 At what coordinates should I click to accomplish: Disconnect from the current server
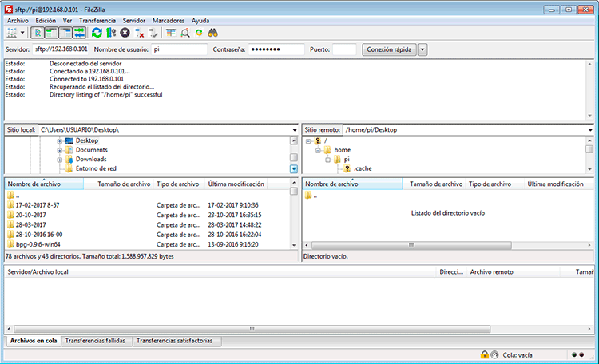click(x=140, y=33)
